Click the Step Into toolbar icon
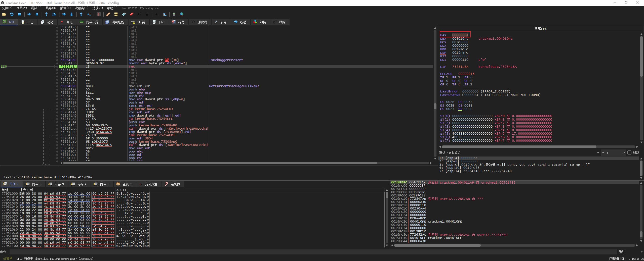 [46, 14]
